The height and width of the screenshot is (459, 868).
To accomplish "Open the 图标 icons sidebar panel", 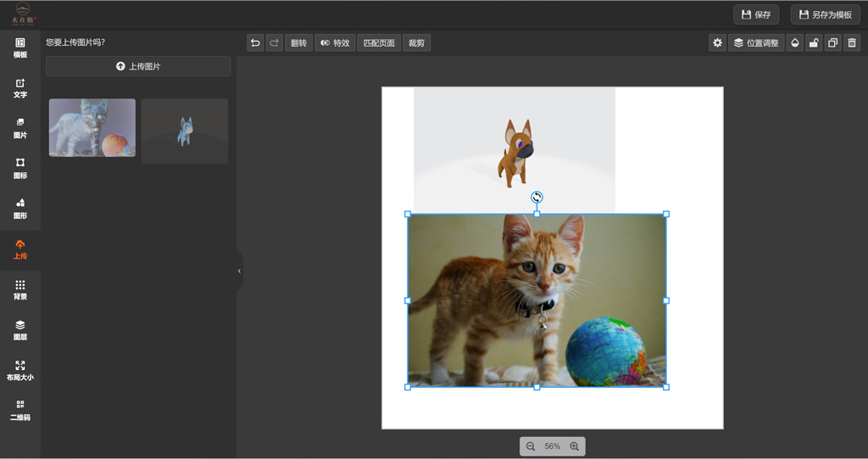I will click(x=20, y=169).
